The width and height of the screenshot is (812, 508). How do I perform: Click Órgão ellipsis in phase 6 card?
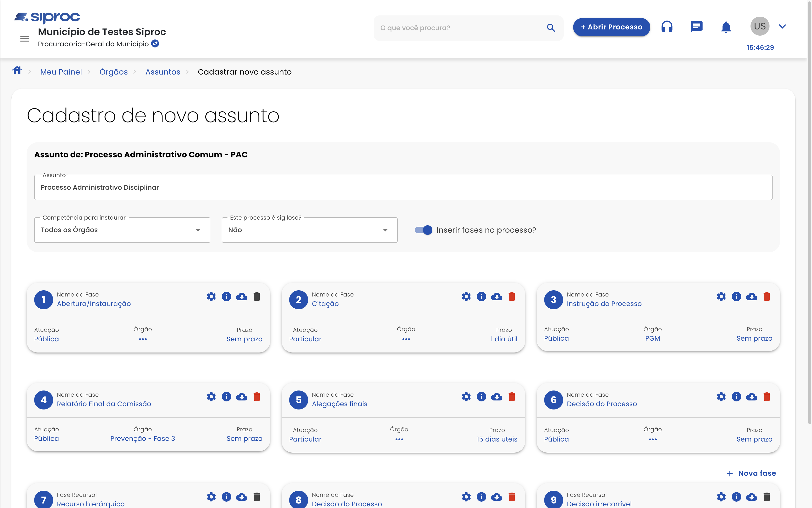click(x=652, y=439)
